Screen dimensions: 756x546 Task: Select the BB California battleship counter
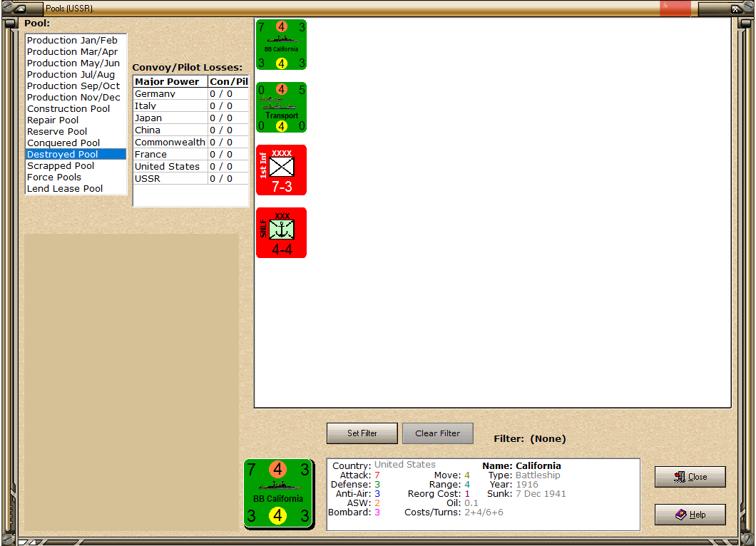click(x=282, y=45)
